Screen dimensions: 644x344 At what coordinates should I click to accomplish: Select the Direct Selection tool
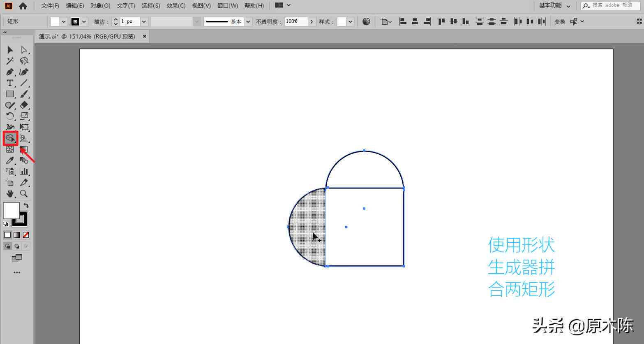click(24, 50)
